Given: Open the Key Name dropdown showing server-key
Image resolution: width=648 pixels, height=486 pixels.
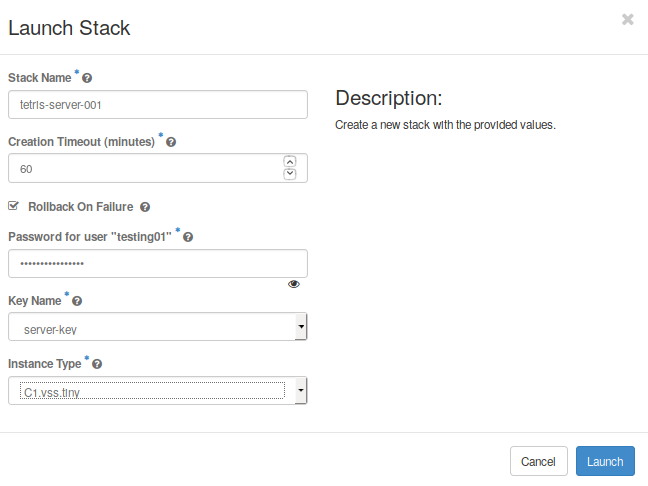Looking at the screenshot, I should pyautogui.click(x=157, y=327).
